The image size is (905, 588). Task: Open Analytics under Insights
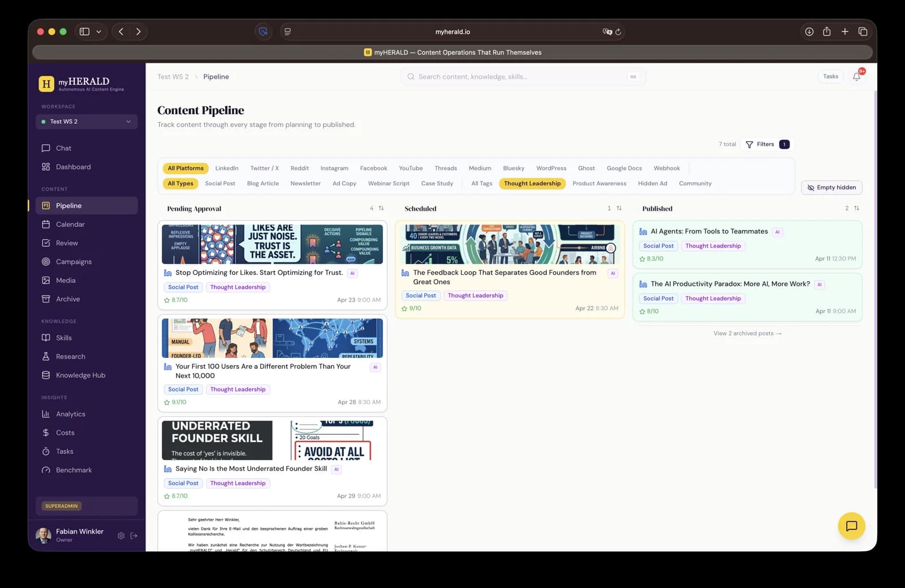pos(86,414)
